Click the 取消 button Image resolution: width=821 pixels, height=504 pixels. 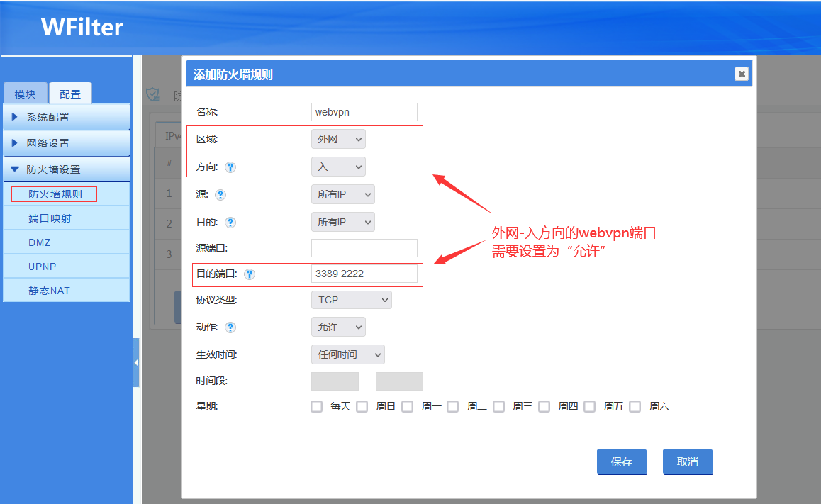coord(687,462)
